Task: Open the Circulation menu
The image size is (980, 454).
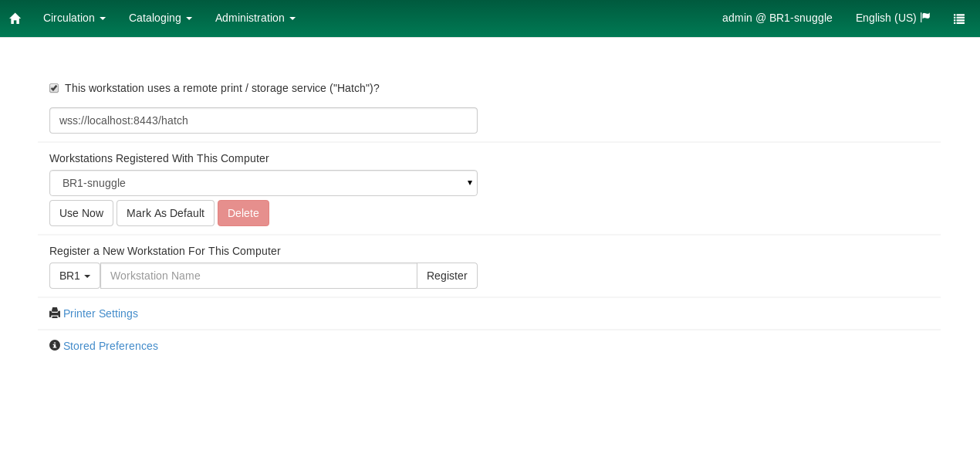Action: click(x=74, y=18)
